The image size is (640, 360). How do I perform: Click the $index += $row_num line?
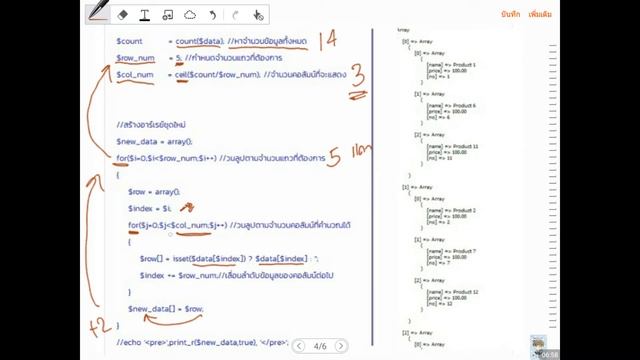(236, 276)
